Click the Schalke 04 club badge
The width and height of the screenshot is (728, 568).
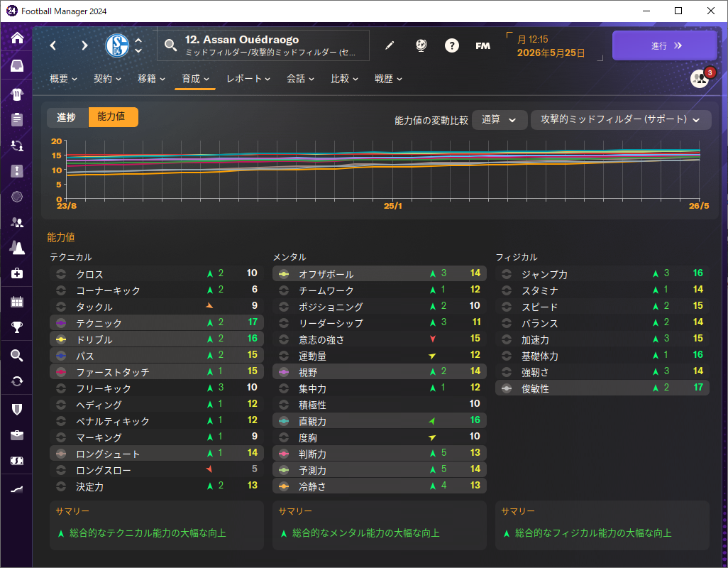coord(117,45)
